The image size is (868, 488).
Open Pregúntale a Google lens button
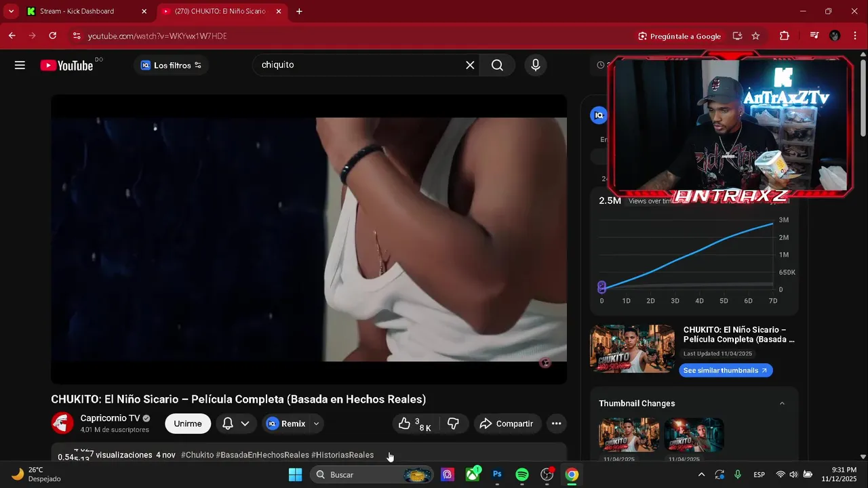pyautogui.click(x=679, y=36)
